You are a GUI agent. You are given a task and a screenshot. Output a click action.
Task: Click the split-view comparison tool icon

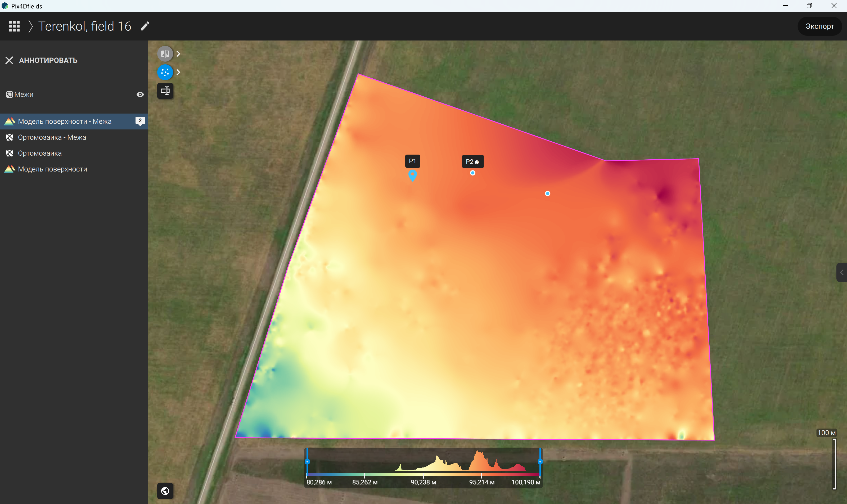[x=165, y=54]
